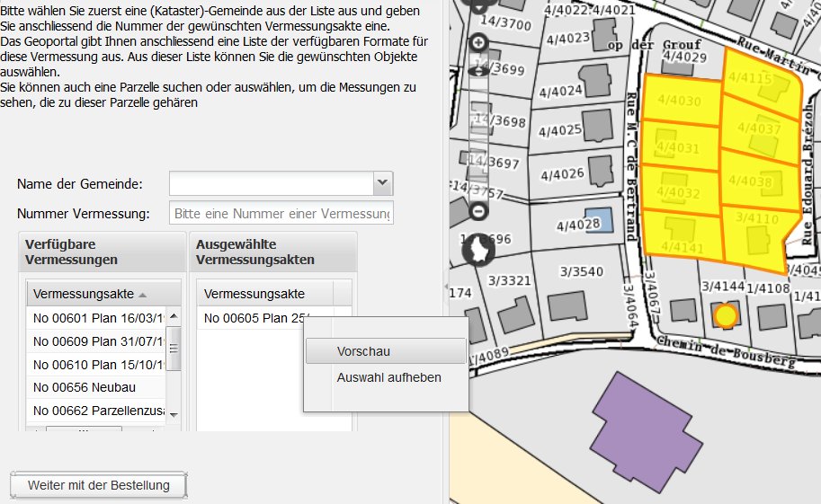This screenshot has height=504, width=821.
Task: Click the Ausgewählte Vermessungsakten panel title
Action: [255, 252]
